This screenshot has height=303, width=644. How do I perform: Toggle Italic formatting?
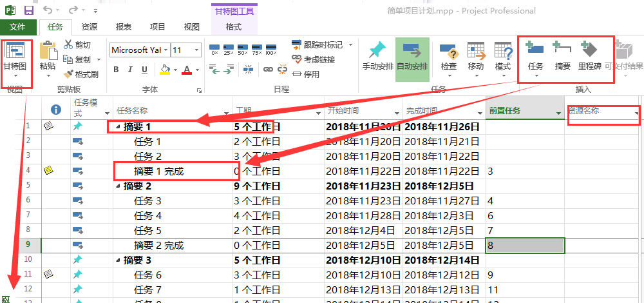pos(131,70)
